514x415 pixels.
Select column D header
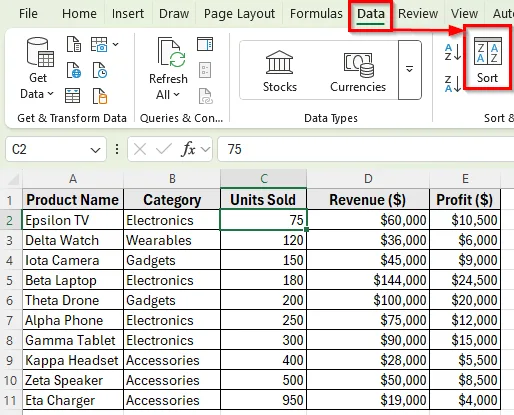pos(368,179)
